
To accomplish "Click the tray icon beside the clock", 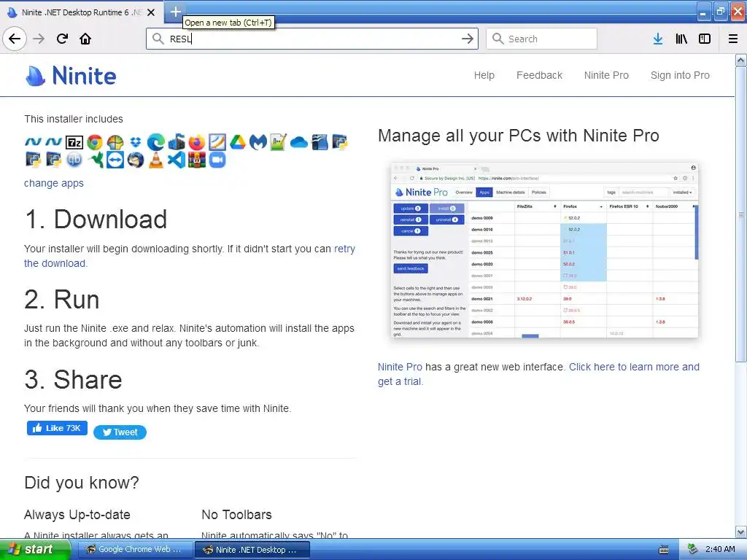I will (x=693, y=549).
